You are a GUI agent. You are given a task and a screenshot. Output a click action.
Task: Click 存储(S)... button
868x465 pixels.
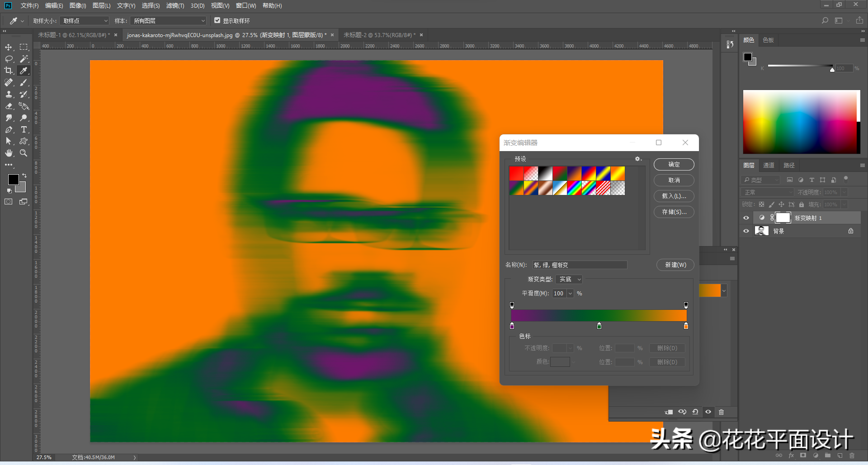click(x=674, y=212)
